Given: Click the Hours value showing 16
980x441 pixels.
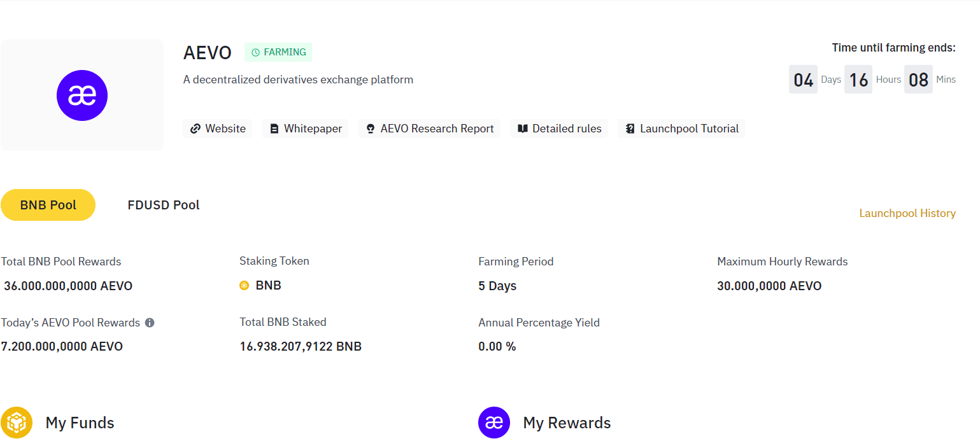Looking at the screenshot, I should pos(858,79).
